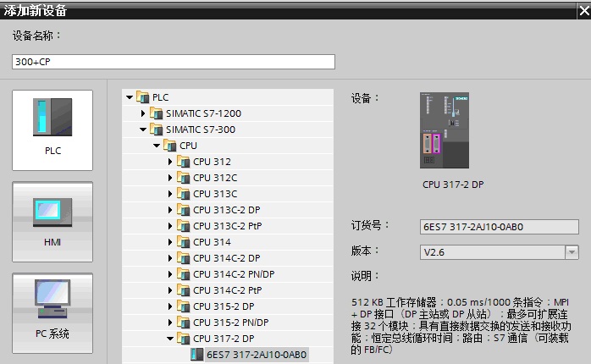Close the 添加新设备 dialog

click(584, 11)
